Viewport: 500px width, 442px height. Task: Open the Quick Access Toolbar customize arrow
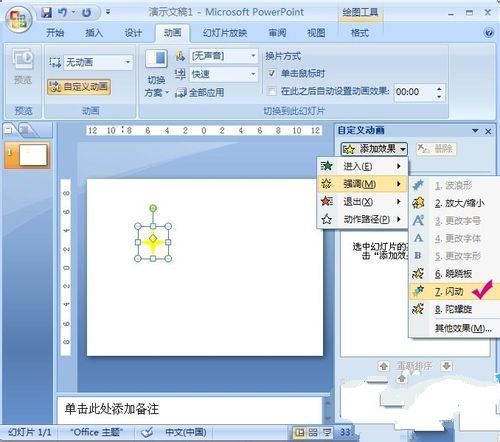(x=108, y=12)
